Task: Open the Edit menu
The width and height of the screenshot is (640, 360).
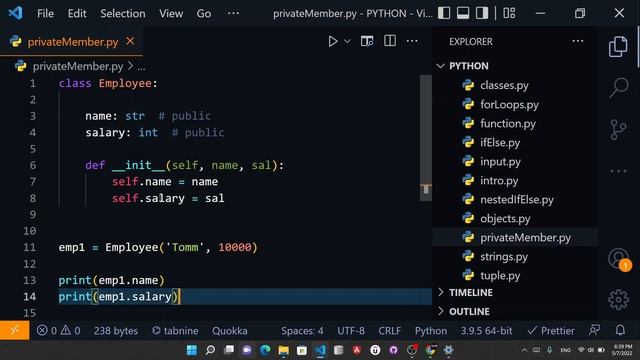Action: click(x=77, y=13)
